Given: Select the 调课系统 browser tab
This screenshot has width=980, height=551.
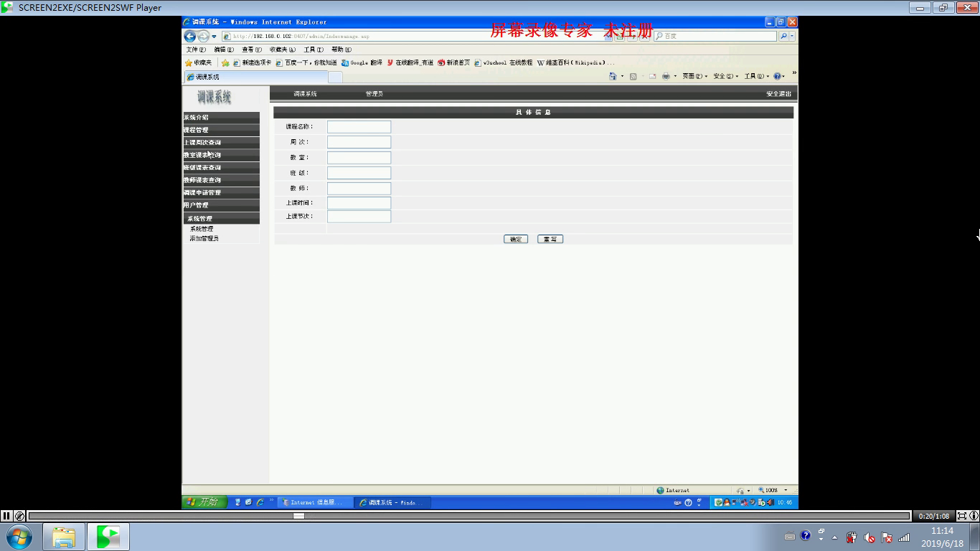Looking at the screenshot, I should (x=256, y=77).
